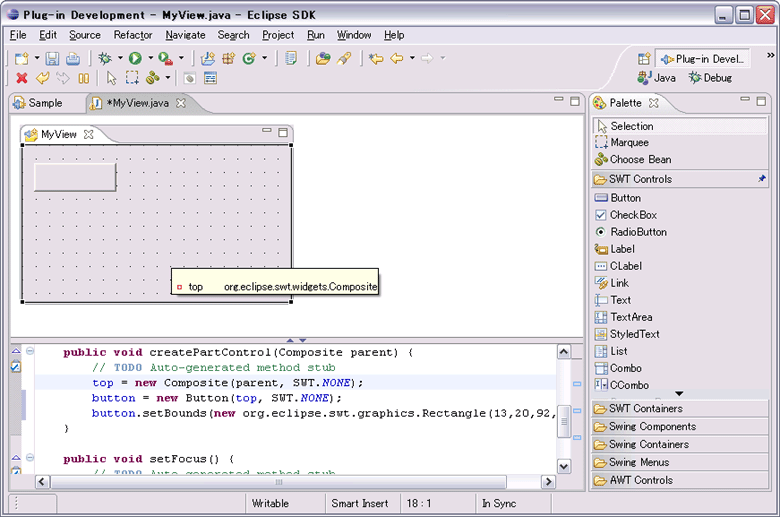Open the Project menu

pos(278,35)
